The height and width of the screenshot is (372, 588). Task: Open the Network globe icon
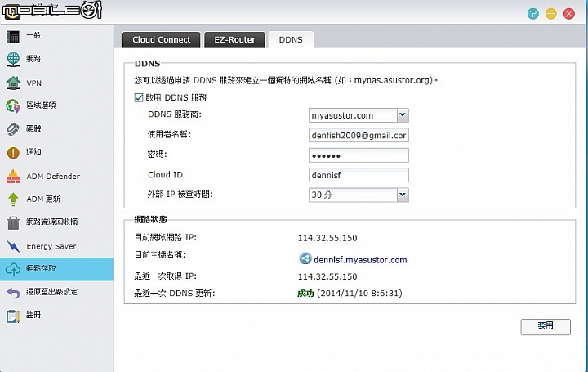[13, 60]
